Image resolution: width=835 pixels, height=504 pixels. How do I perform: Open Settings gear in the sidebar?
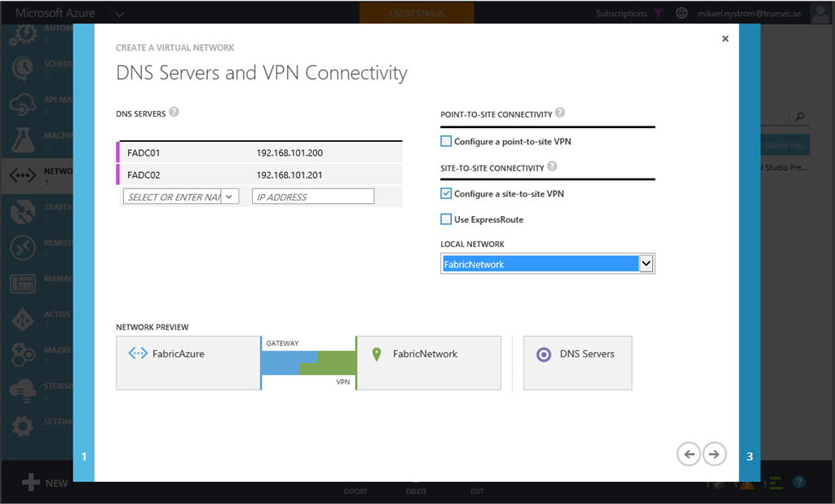pyautogui.click(x=22, y=425)
